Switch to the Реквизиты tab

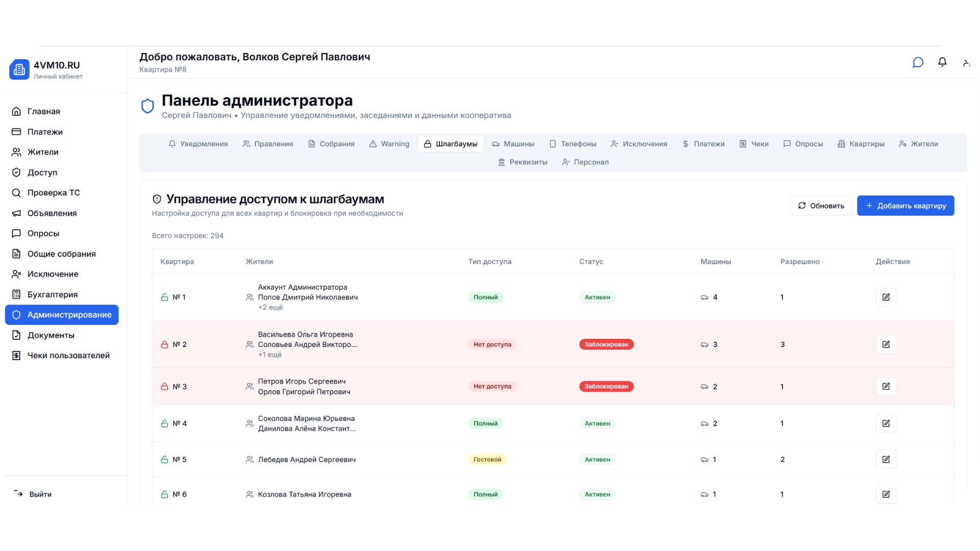[x=523, y=162]
